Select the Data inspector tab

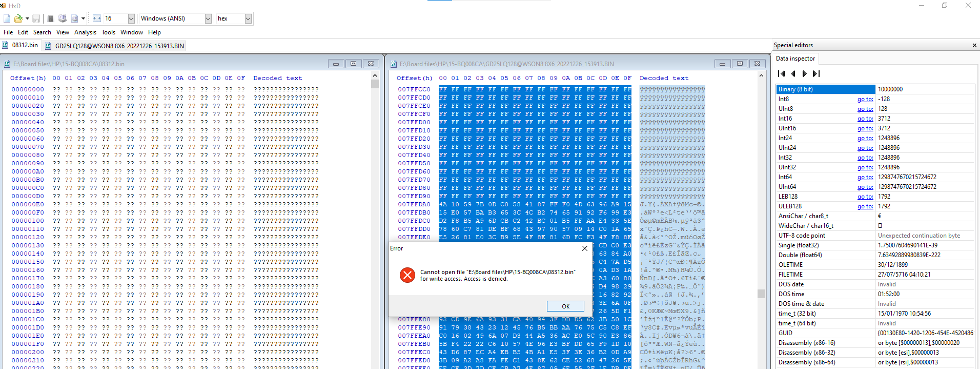tap(795, 59)
